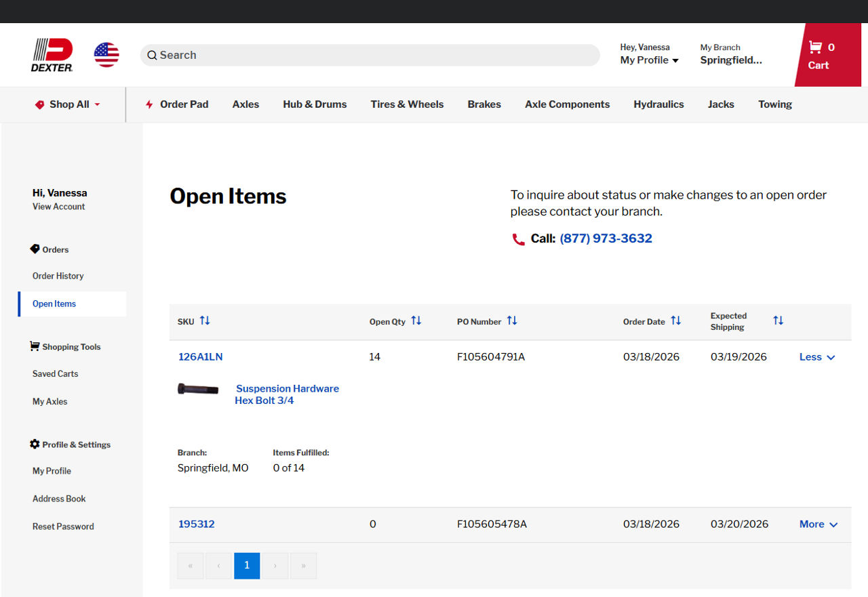The width and height of the screenshot is (868, 597).
Task: Select the US flag country icon
Action: click(x=106, y=55)
